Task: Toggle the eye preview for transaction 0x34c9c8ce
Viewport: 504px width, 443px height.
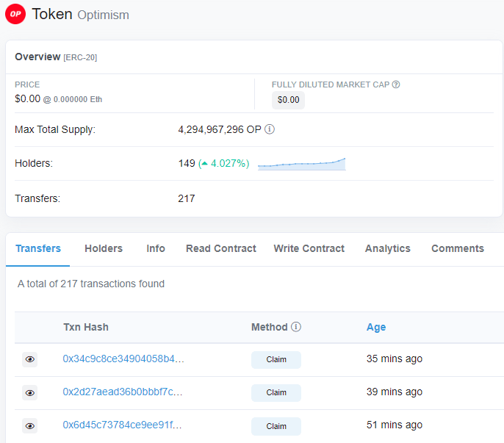Action: point(30,359)
